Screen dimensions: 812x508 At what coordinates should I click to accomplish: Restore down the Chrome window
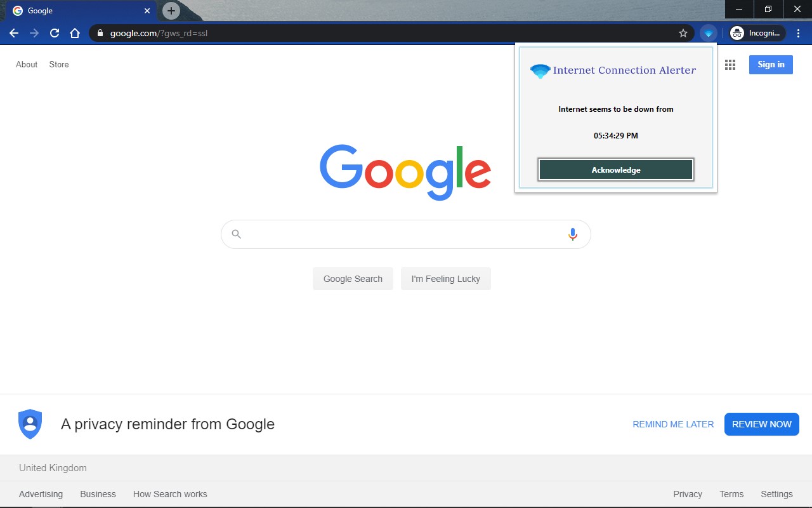click(768, 9)
